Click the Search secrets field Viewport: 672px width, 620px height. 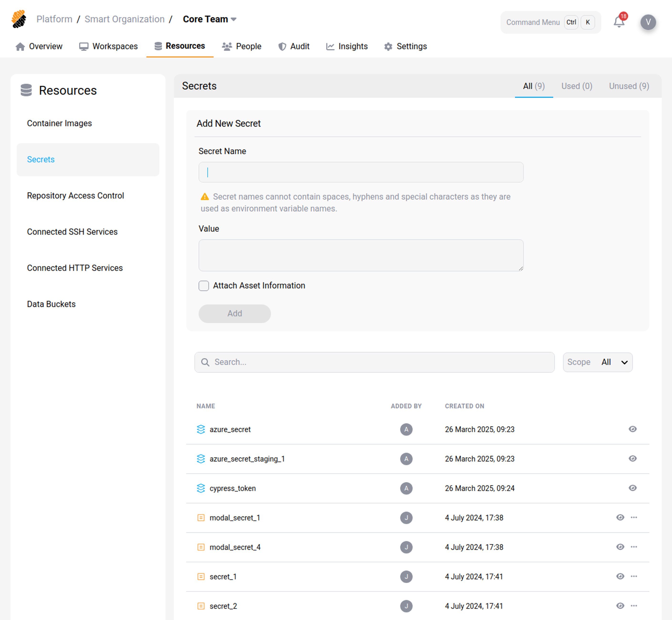(x=374, y=362)
